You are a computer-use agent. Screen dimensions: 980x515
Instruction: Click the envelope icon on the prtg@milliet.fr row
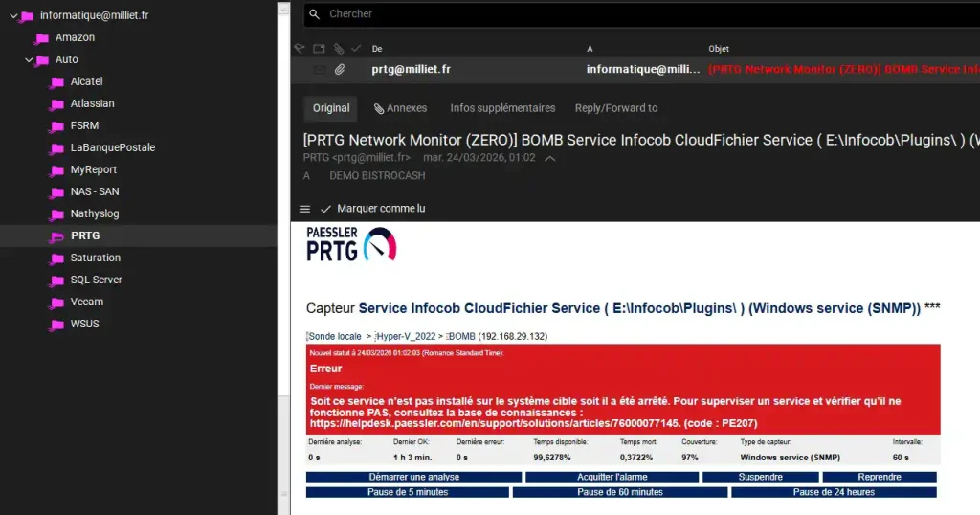(x=319, y=69)
